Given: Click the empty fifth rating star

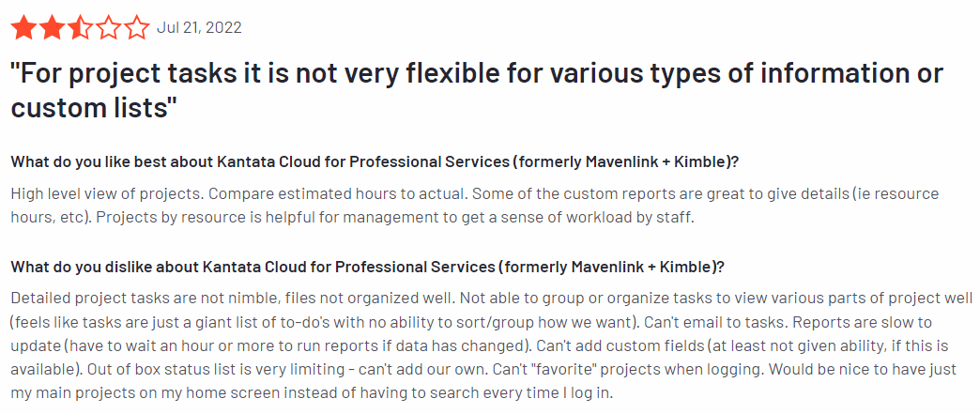Looking at the screenshot, I should [x=137, y=28].
